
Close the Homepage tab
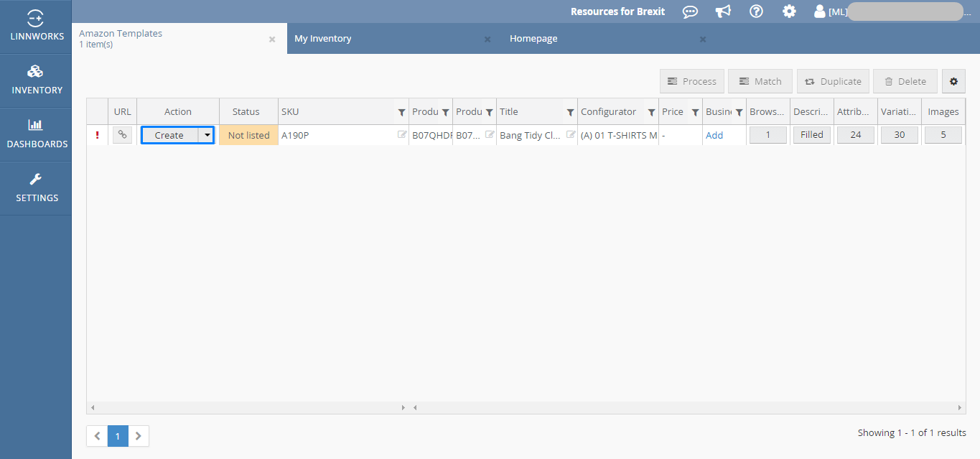coord(703,40)
